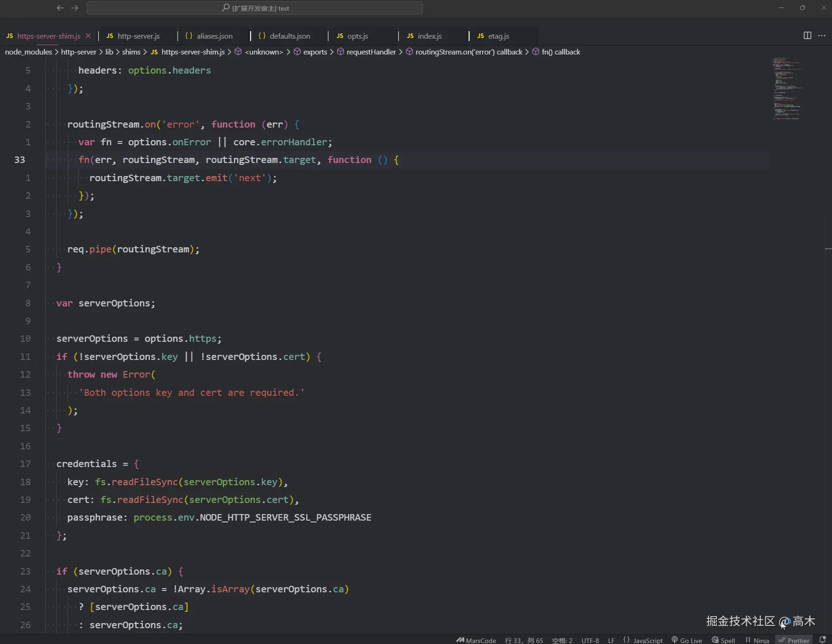Image resolution: width=832 pixels, height=644 pixels.
Task: Click the 'var fn = options.onError' line
Action: [205, 142]
